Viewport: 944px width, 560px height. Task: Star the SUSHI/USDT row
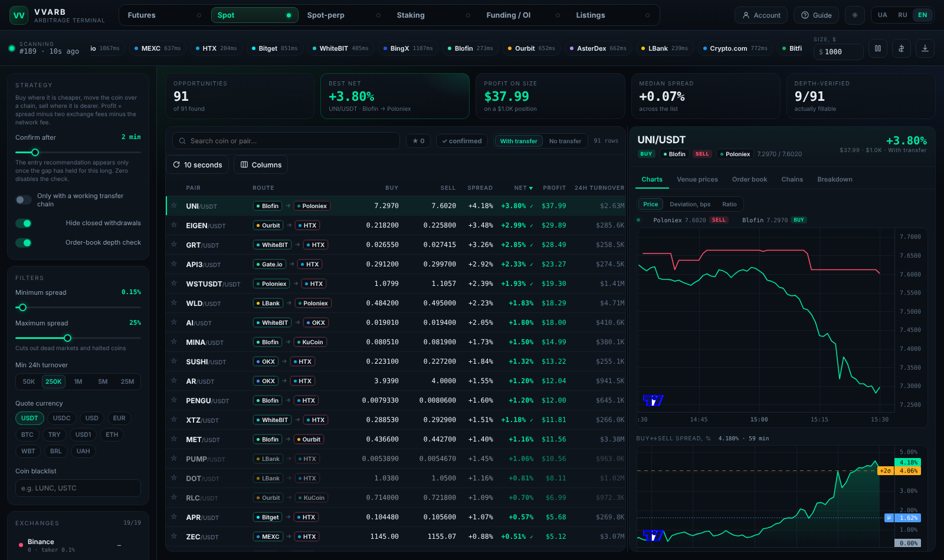click(x=174, y=361)
